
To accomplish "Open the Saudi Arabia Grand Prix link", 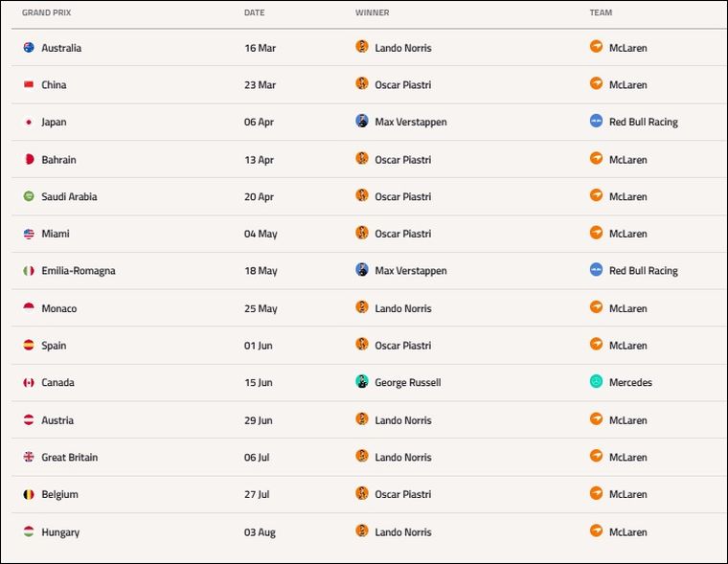I will [69, 197].
